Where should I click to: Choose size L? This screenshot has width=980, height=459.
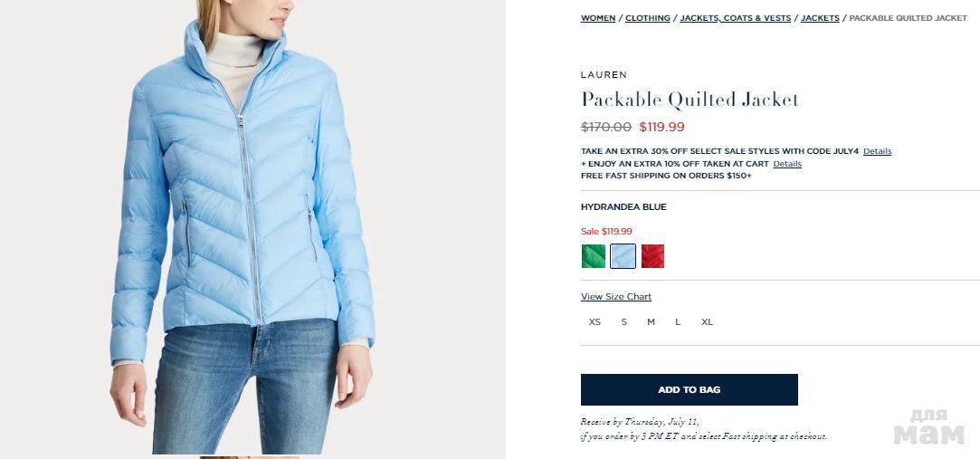pyautogui.click(x=678, y=322)
